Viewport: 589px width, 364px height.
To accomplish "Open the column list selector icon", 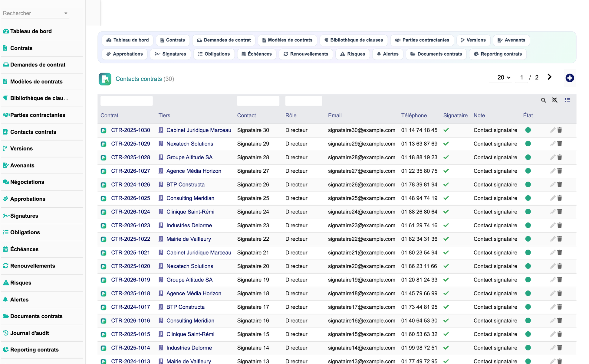I will tap(568, 100).
